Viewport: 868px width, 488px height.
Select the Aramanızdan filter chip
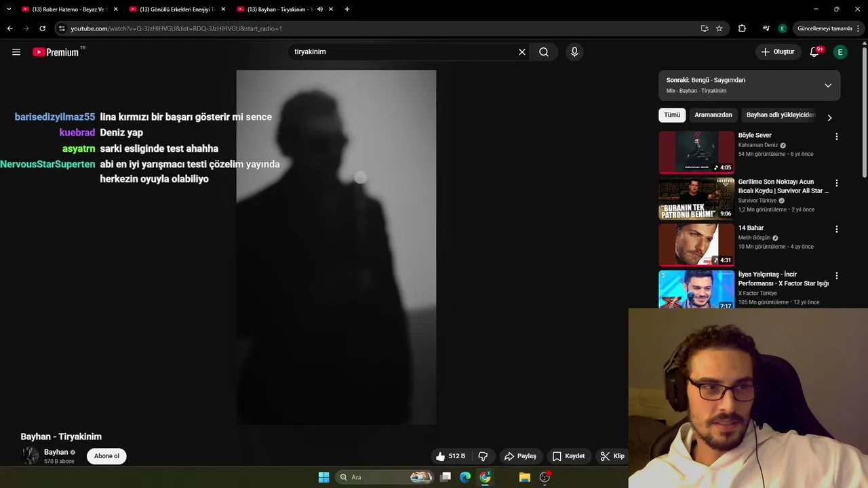[713, 115]
